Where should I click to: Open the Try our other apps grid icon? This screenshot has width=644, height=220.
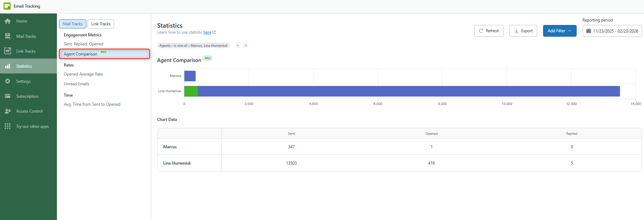click(8, 126)
